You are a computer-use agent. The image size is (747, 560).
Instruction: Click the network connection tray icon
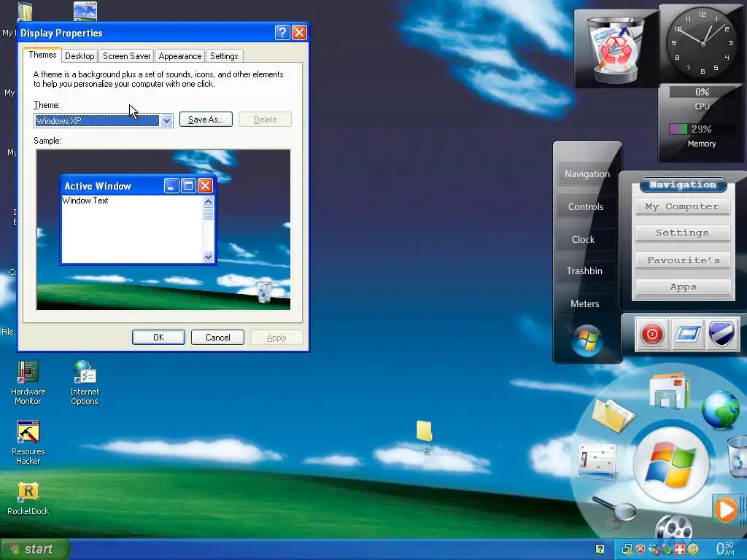point(627,550)
